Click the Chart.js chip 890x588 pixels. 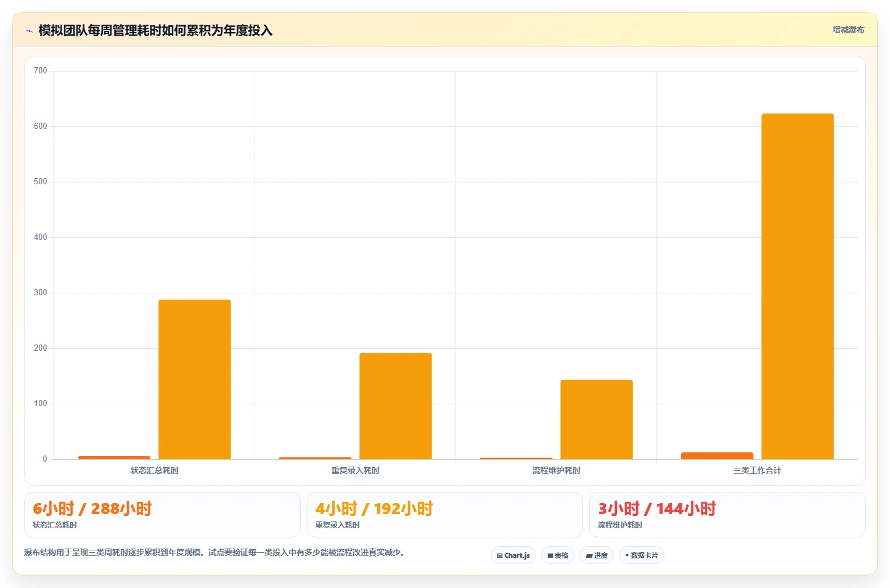(x=513, y=555)
